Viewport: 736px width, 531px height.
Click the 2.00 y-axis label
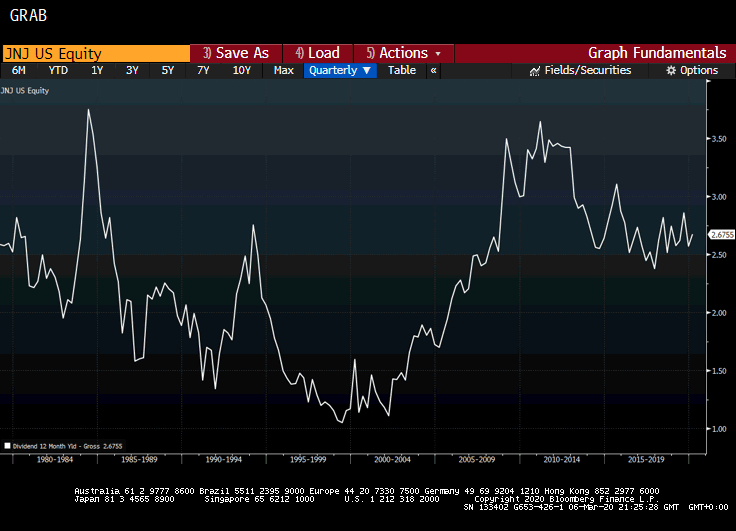719,313
